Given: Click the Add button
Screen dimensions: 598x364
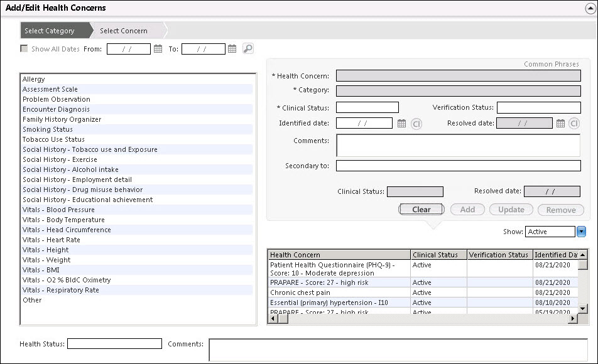Looking at the screenshot, I should pyautogui.click(x=467, y=210).
